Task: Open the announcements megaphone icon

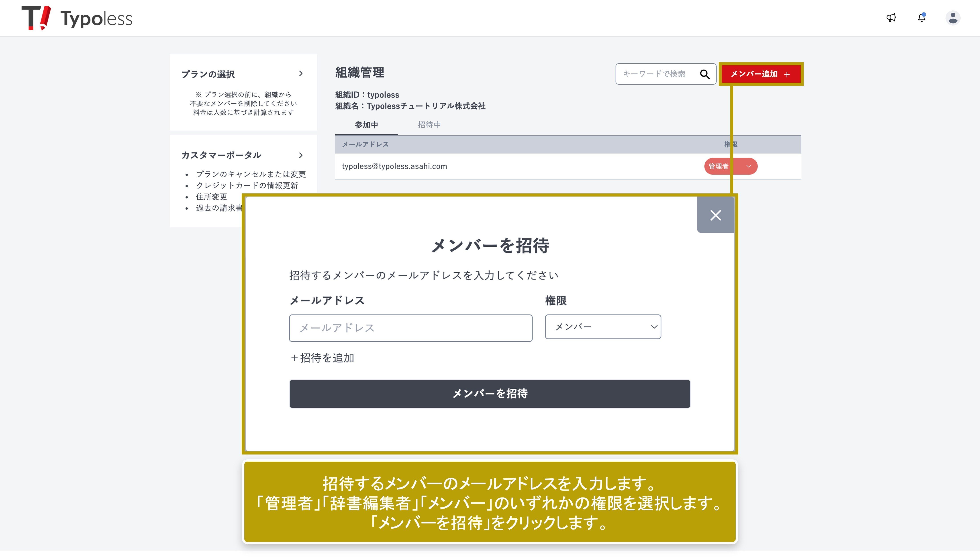Action: (891, 18)
